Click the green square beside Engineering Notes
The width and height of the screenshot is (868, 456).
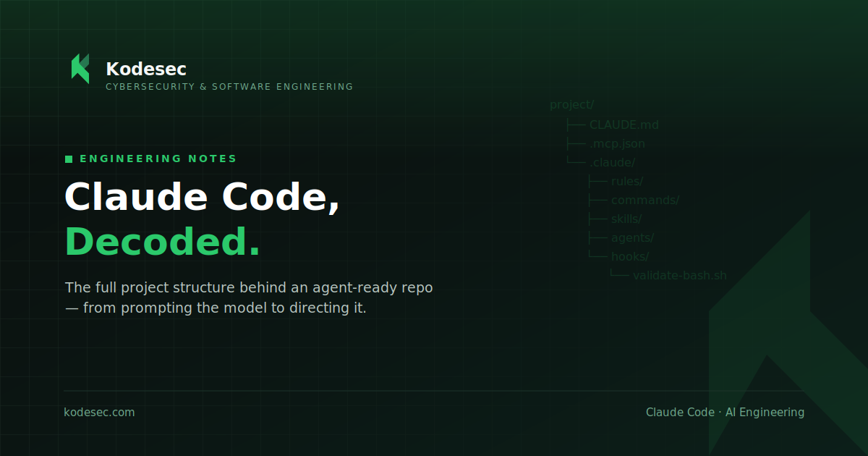(x=69, y=159)
